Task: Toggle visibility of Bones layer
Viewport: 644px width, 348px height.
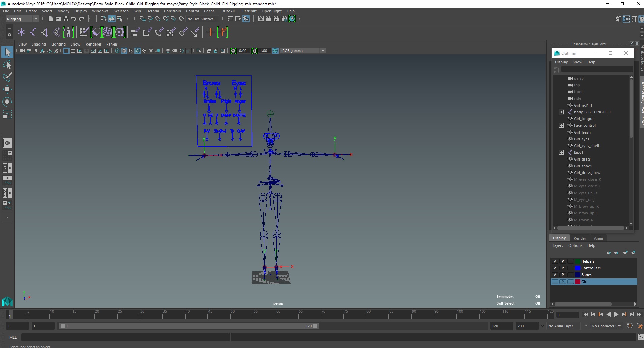Action: [x=555, y=275]
